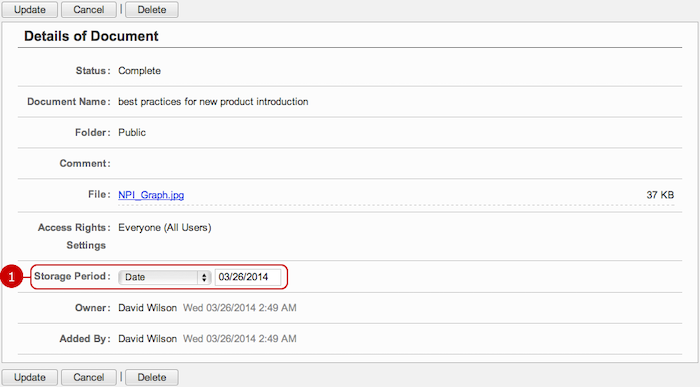Click the top Delete button
The image size is (700, 387).
click(152, 9)
